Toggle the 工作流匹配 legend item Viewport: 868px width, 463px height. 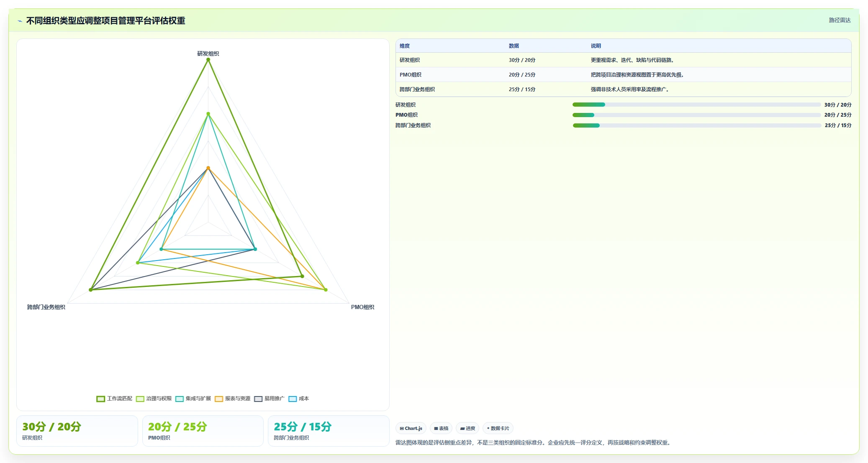[x=114, y=399]
